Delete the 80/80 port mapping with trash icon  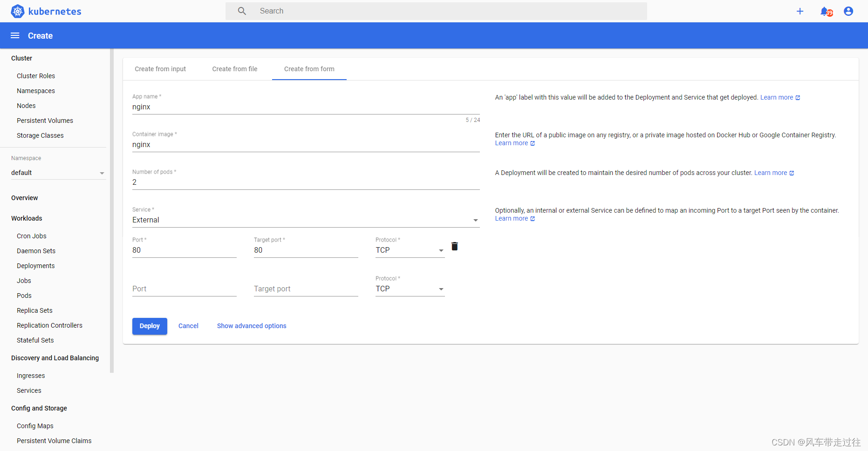pyautogui.click(x=454, y=246)
